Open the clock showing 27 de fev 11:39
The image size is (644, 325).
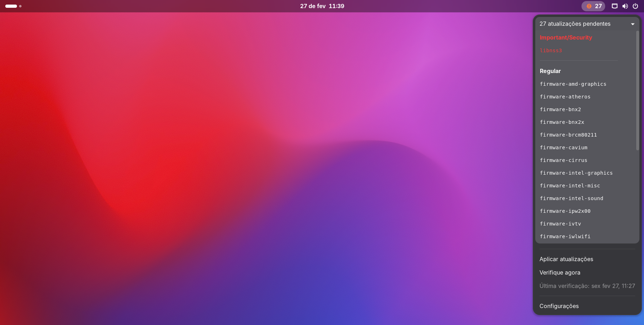[x=322, y=6]
